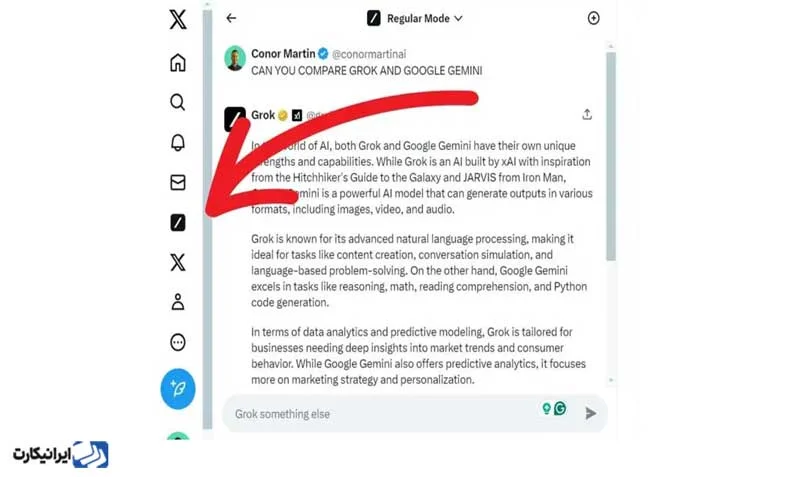Viewport: 800px width, 477px height.
Task: Open Messages envelope icon
Action: [x=178, y=182]
